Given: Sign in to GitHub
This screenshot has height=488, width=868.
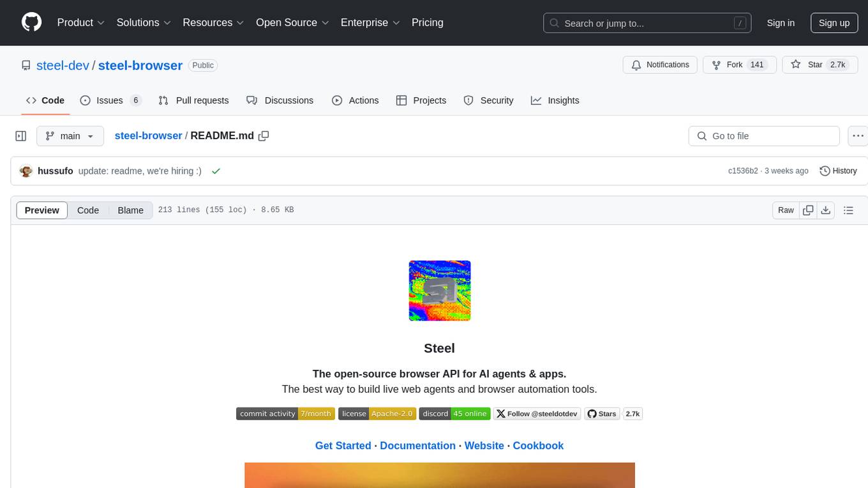Looking at the screenshot, I should coord(781,23).
